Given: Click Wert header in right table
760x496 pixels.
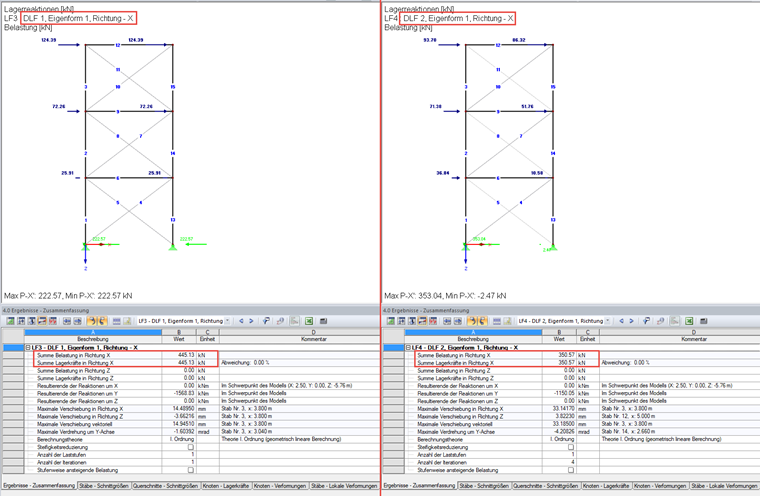Looking at the screenshot, I should coord(559,339).
